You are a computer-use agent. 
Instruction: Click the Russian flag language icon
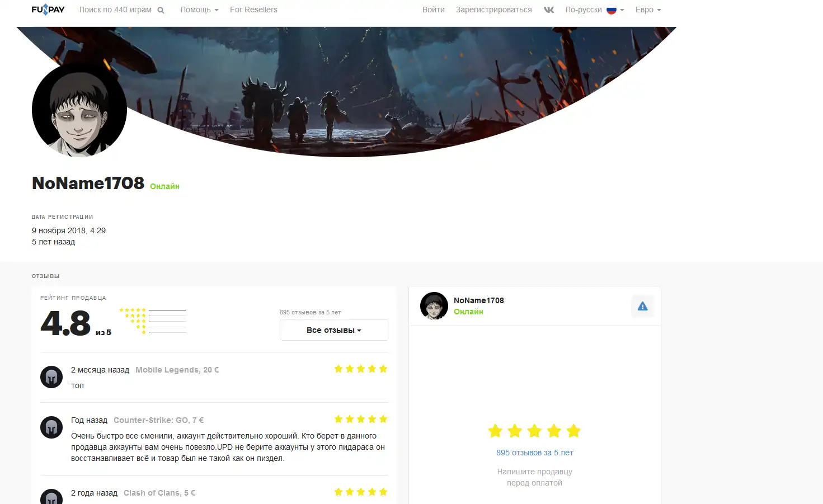point(612,10)
